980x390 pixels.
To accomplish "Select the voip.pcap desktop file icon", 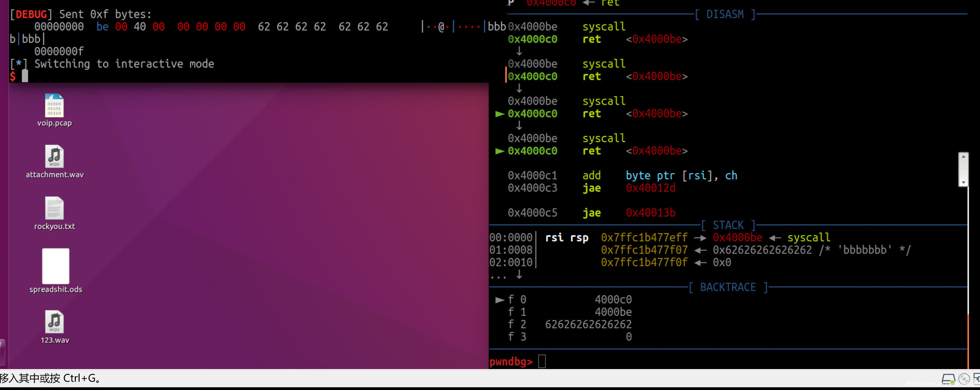I will [x=54, y=106].
